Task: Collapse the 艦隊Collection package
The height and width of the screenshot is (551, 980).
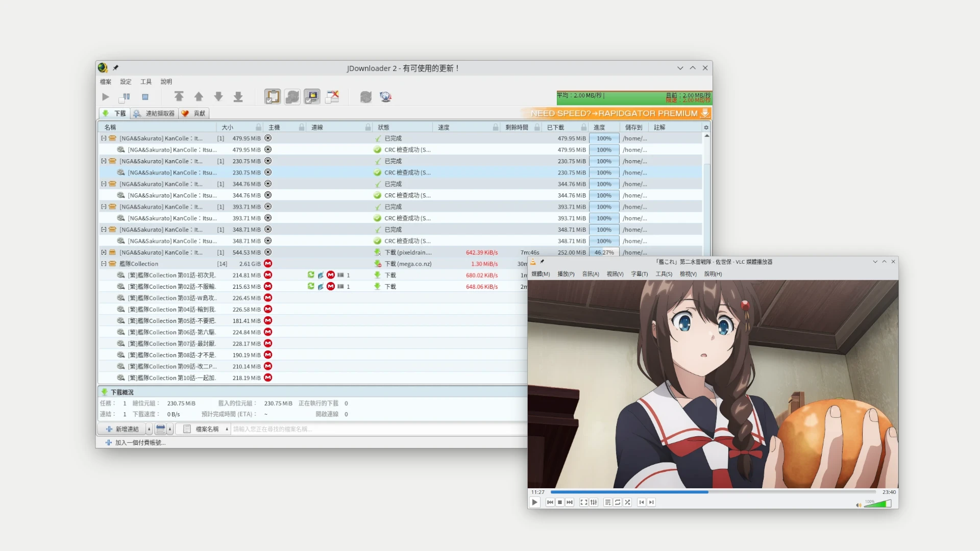Action: [x=104, y=264]
